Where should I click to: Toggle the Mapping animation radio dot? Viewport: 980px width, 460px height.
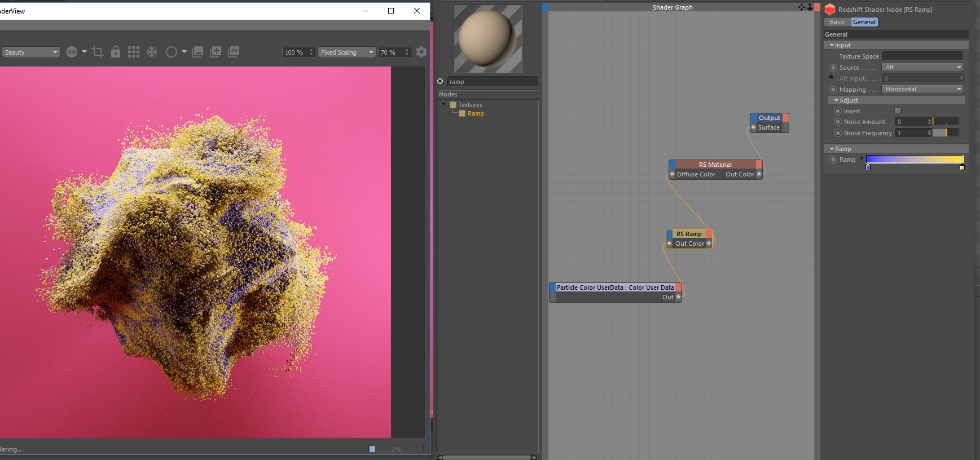pyautogui.click(x=833, y=90)
